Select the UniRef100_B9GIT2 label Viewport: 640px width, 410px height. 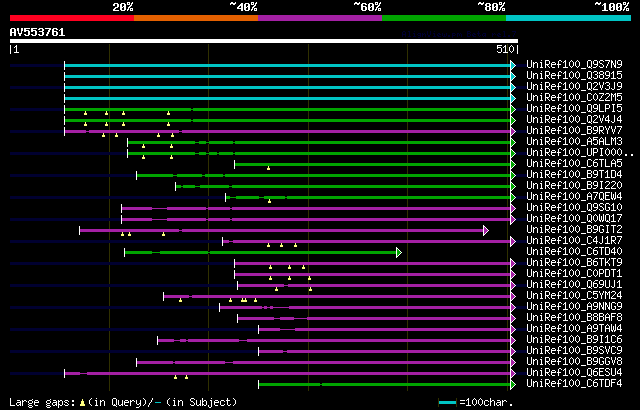pyautogui.click(x=574, y=230)
